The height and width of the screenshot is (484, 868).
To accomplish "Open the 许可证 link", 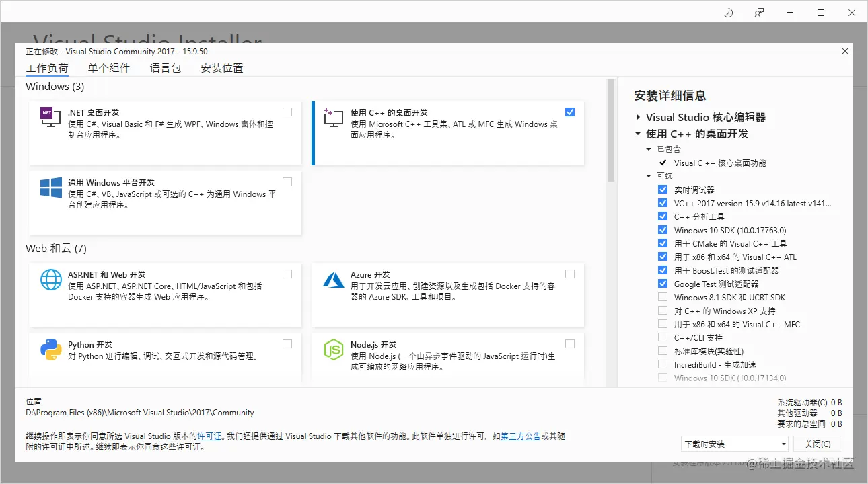I will 209,436.
